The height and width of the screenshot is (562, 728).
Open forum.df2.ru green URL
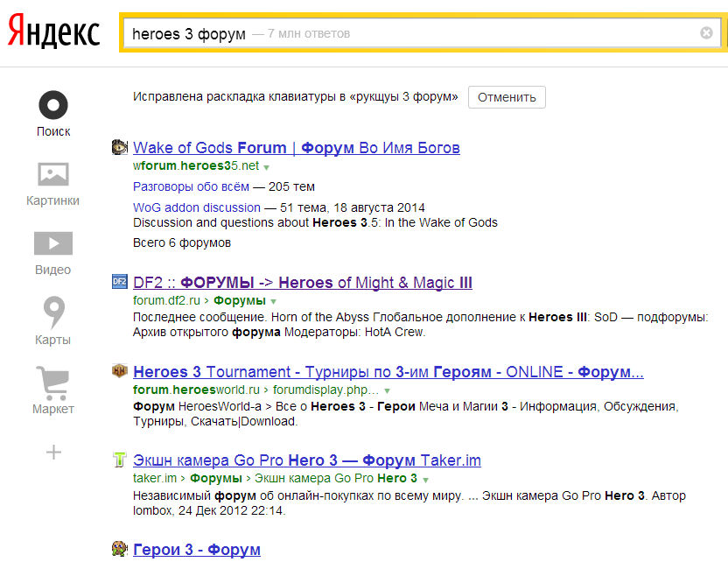166,300
